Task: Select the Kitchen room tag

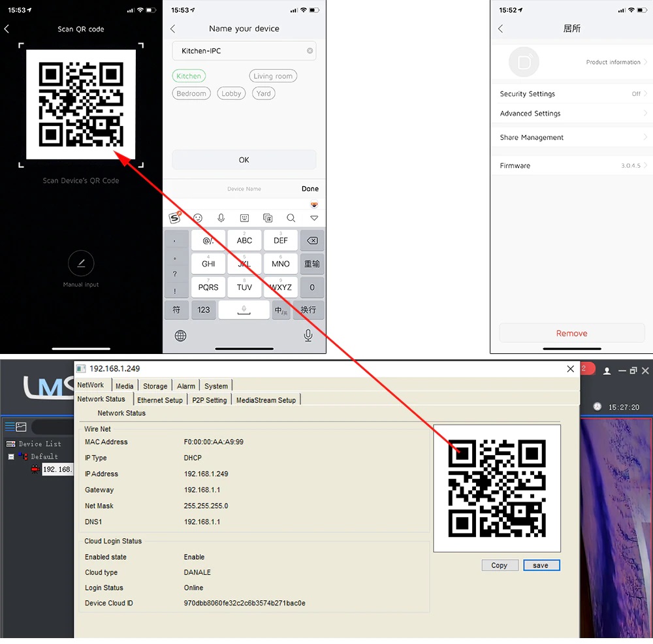Action: (189, 76)
